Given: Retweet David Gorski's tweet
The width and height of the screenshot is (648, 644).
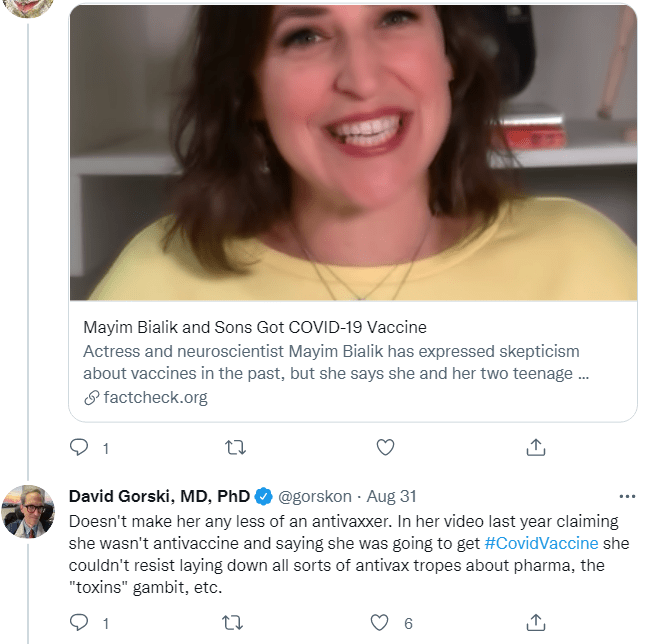Looking at the screenshot, I should click(x=232, y=622).
